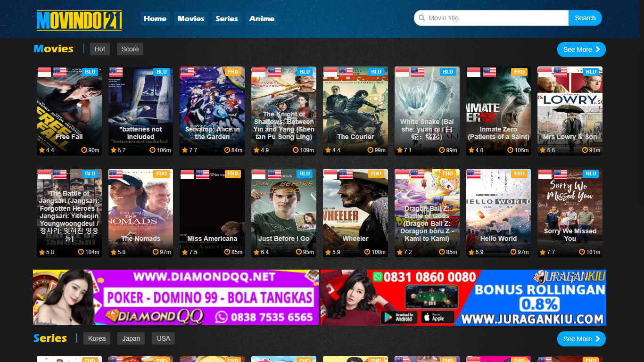This screenshot has width=644, height=362.
Task: Click the US flag on The Nomads poster
Action: pyautogui.click(x=116, y=174)
